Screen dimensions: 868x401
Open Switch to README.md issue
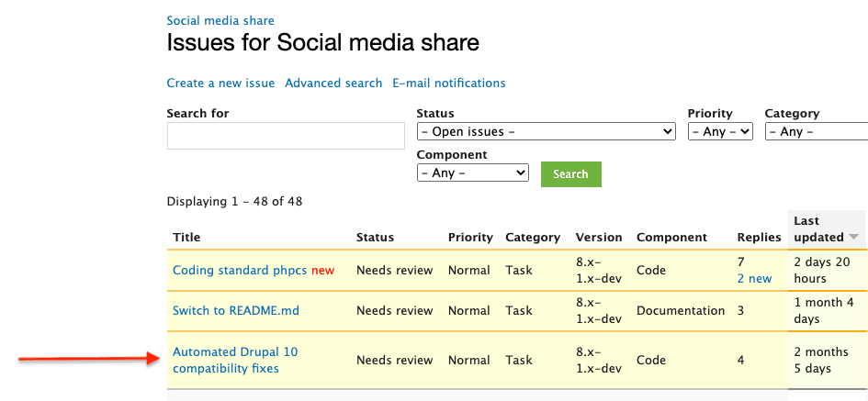tap(236, 311)
